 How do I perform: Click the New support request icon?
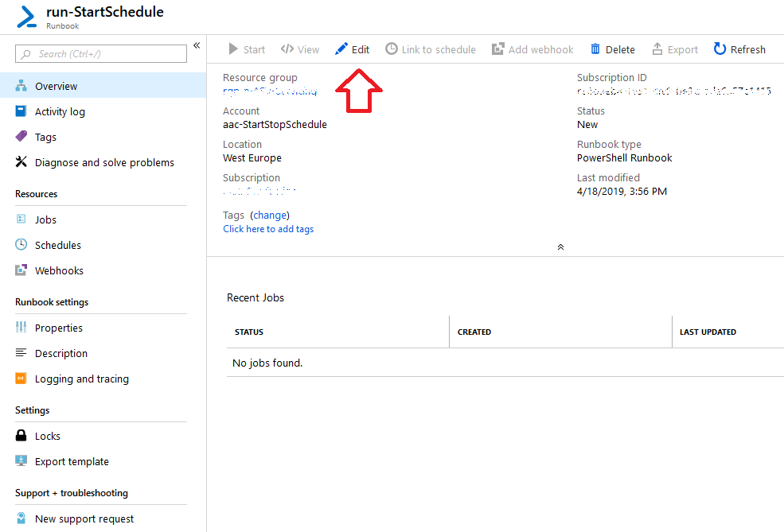pyautogui.click(x=21, y=518)
